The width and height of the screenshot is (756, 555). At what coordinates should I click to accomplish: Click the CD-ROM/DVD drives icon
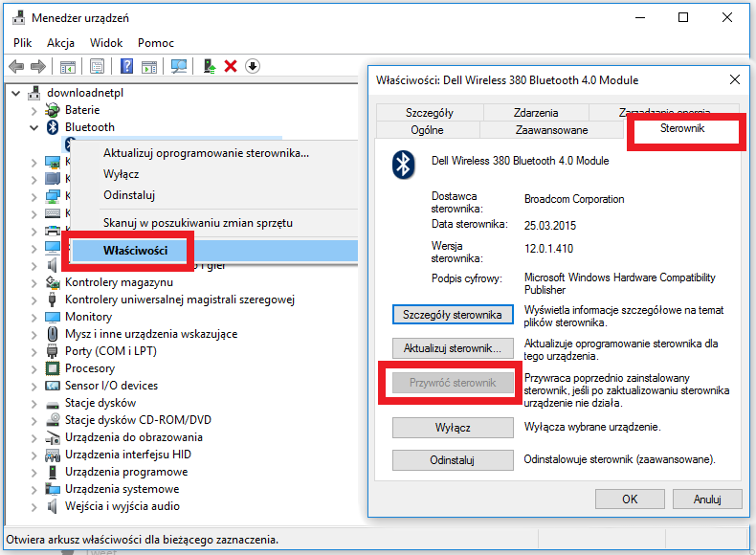click(52, 420)
